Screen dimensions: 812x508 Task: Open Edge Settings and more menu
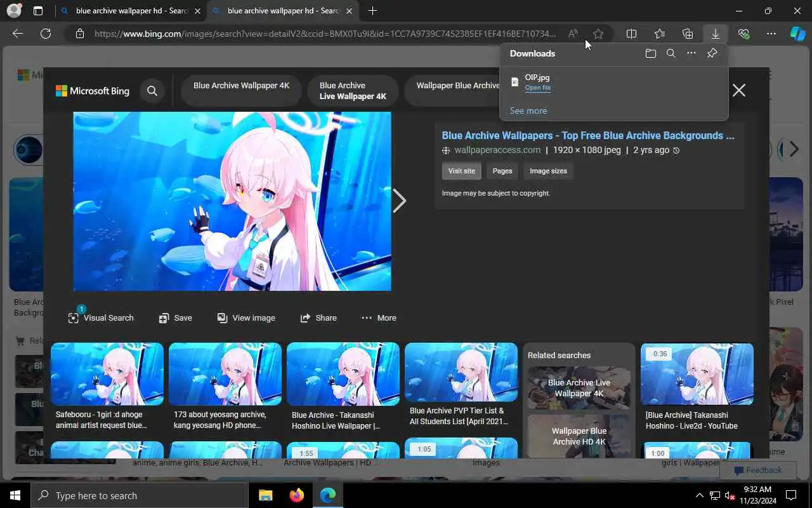point(771,34)
